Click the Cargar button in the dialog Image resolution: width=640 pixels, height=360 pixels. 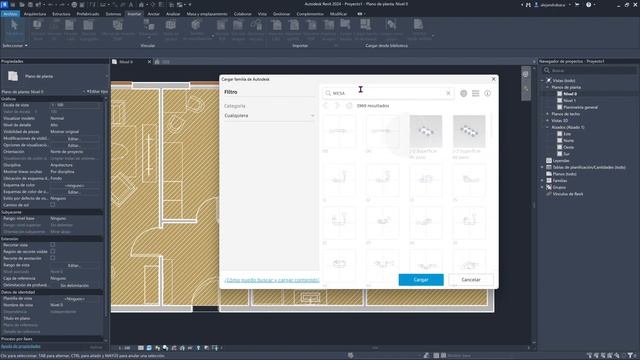(x=421, y=280)
